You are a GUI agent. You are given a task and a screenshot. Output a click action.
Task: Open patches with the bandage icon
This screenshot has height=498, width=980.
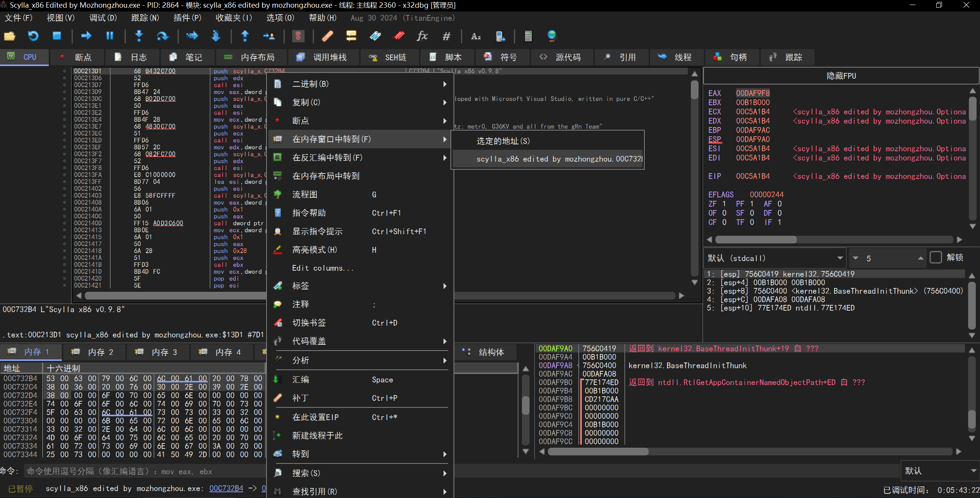click(x=327, y=36)
